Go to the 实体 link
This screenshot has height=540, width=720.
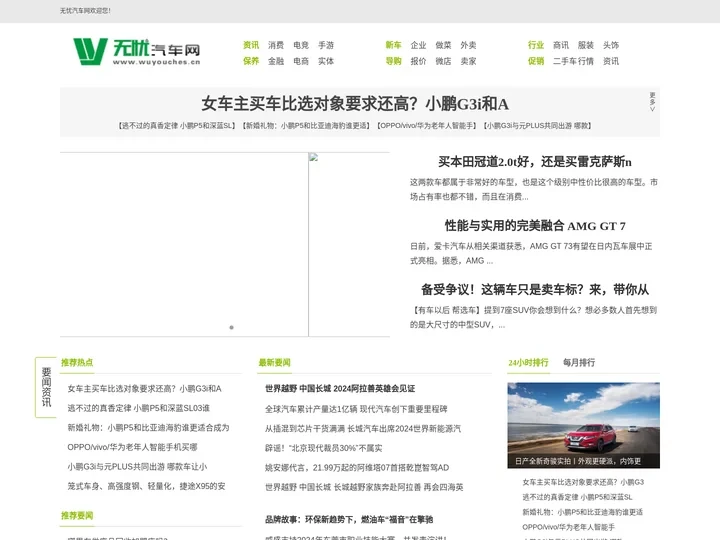click(x=326, y=61)
